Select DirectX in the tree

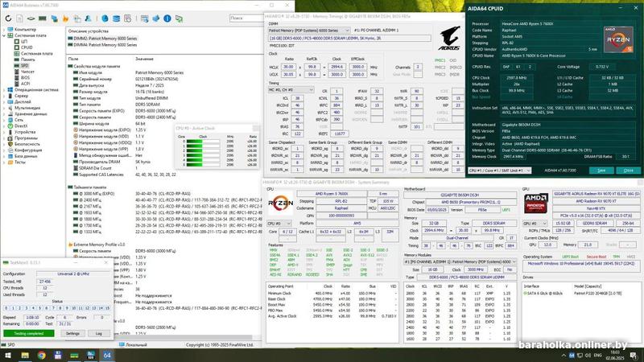(x=21, y=126)
